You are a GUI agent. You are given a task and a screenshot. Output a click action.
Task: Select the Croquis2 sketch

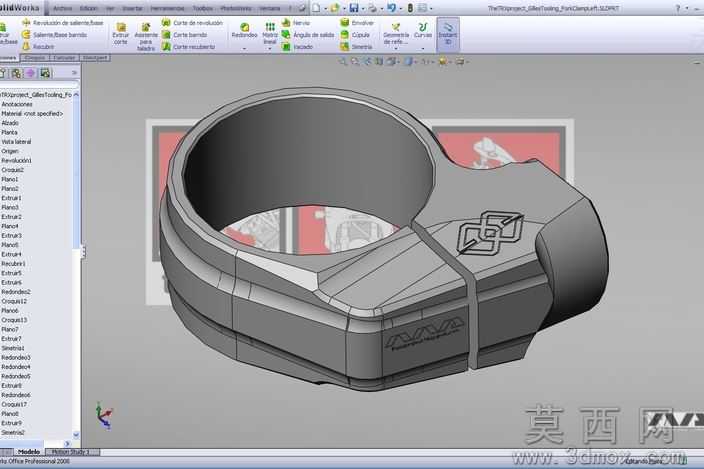tap(13, 170)
